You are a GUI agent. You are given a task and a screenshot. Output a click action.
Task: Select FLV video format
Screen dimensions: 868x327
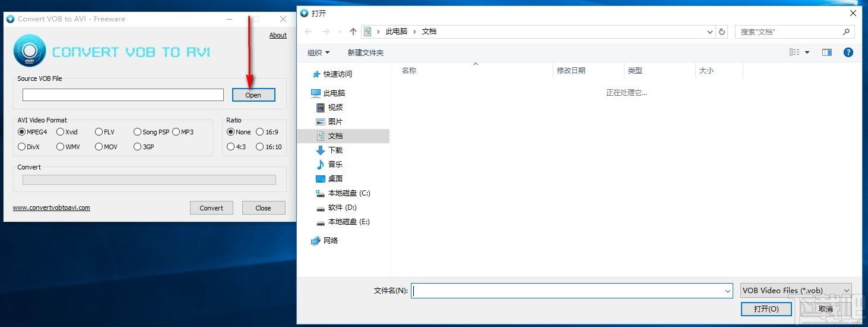click(104, 132)
